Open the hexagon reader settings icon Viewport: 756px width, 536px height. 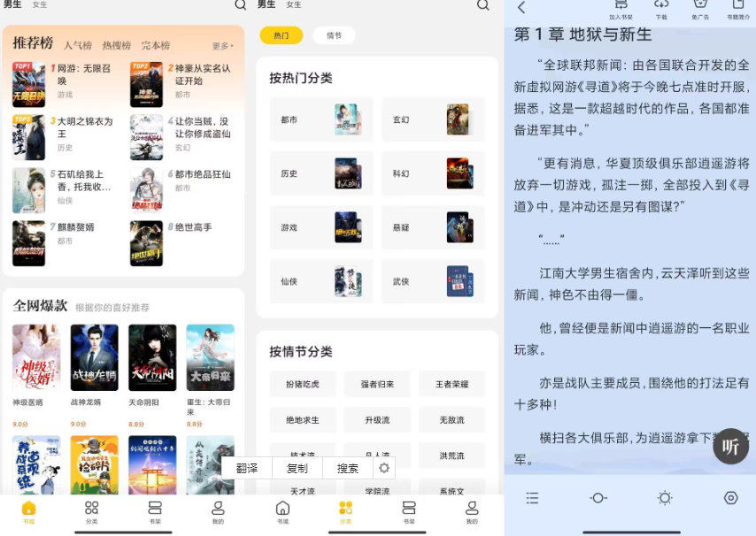pos(730,498)
